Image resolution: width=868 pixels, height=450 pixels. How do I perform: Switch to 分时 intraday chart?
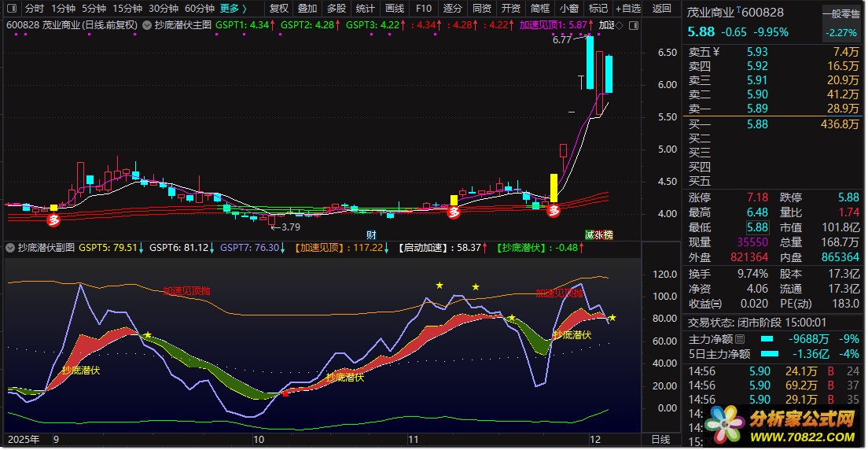click(35, 9)
